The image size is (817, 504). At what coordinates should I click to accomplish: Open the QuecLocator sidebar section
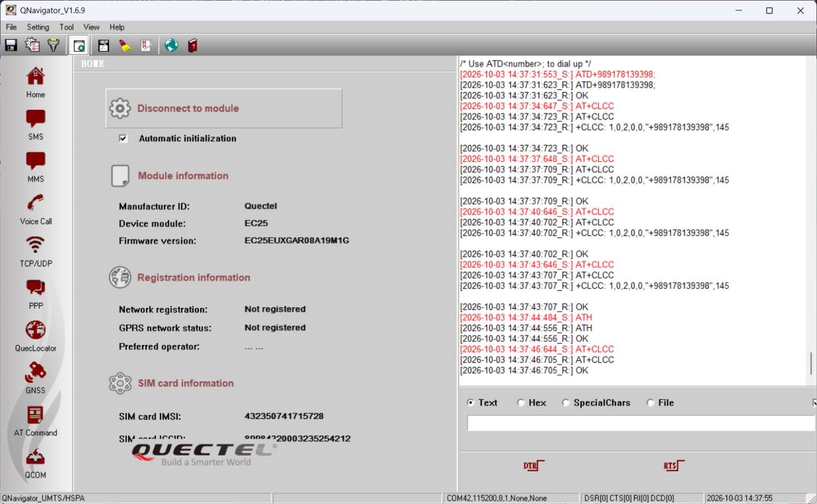pos(35,336)
